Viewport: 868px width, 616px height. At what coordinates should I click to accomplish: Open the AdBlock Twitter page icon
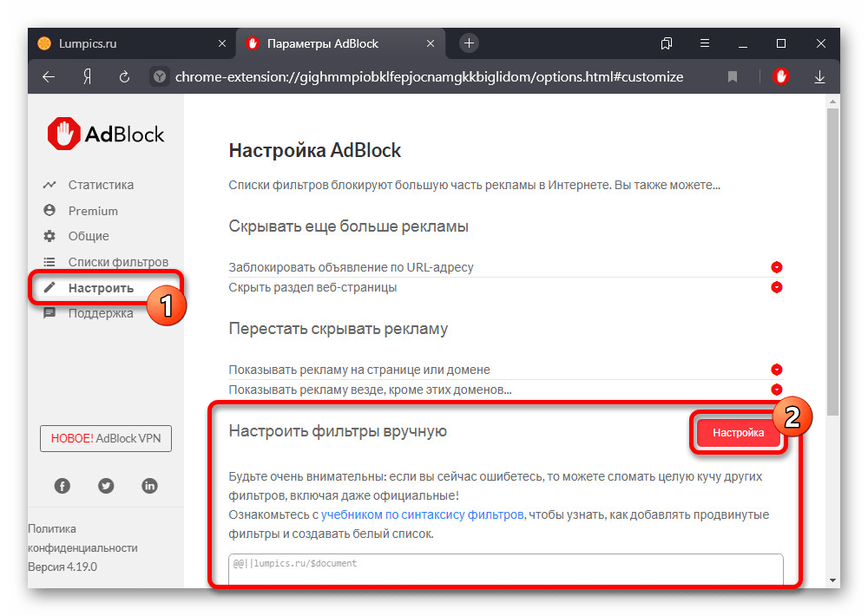point(106,486)
